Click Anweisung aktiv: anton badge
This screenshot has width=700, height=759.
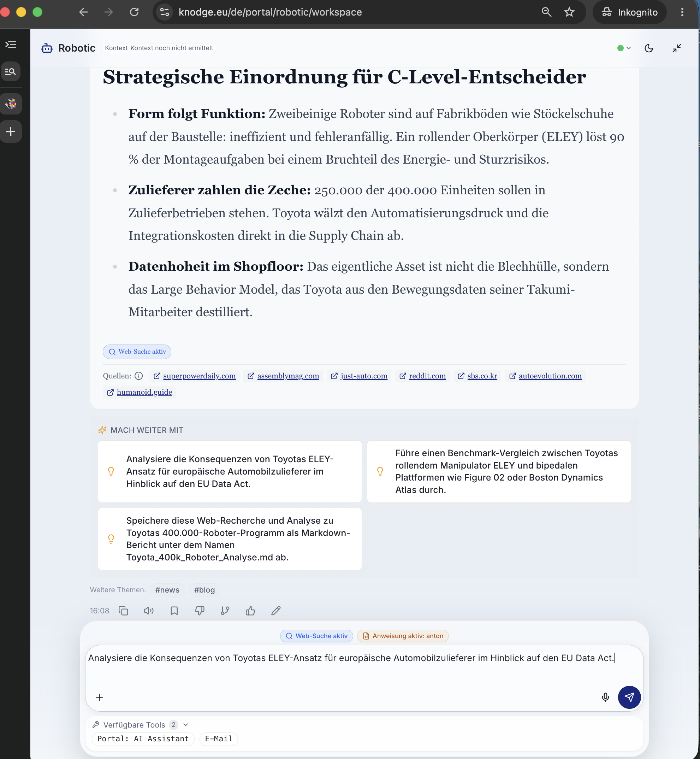coord(403,636)
